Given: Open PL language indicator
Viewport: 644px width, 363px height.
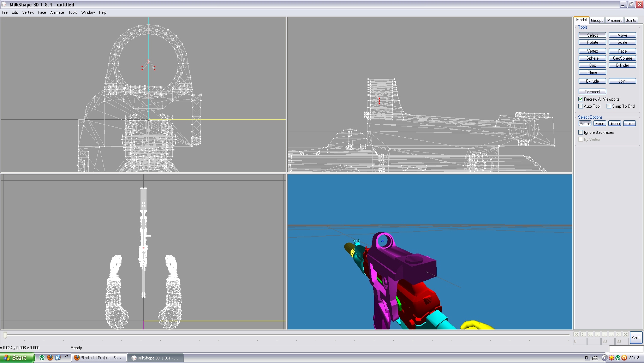Looking at the screenshot, I should [x=587, y=358].
